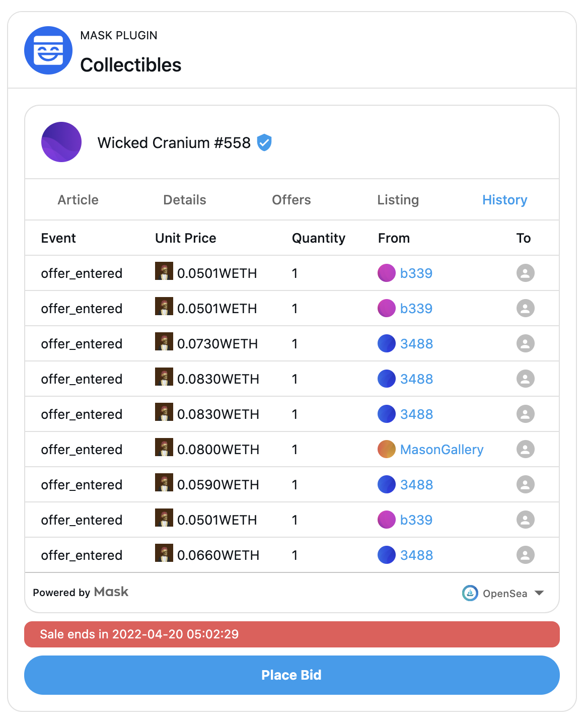Image resolution: width=585 pixels, height=728 pixels.
Task: Open the Article tab
Action: (x=78, y=200)
